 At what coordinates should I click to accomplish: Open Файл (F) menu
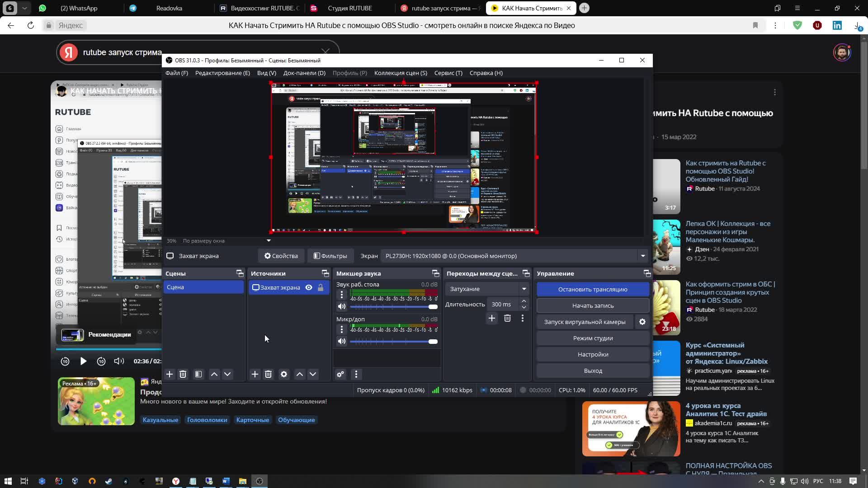pos(177,73)
